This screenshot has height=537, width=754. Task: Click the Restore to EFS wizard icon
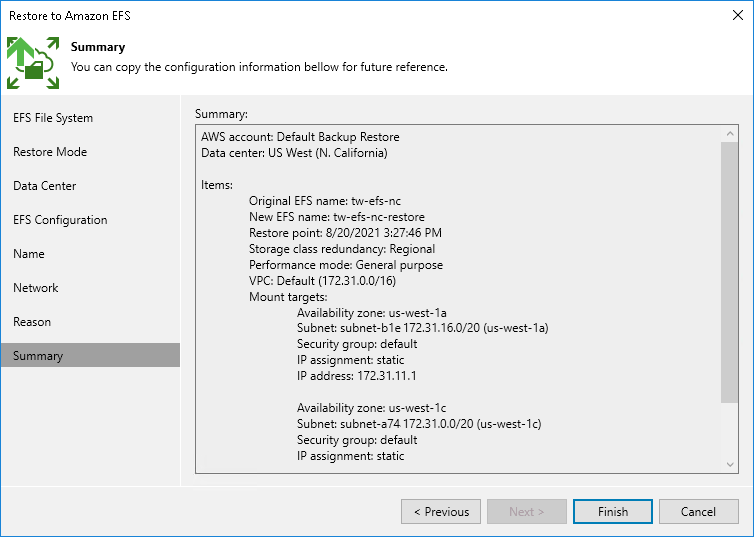click(33, 62)
